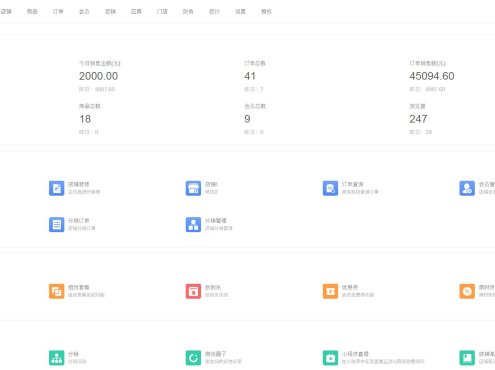Open the blue 店铺装修 page-design icon
This screenshot has width=495, height=370.
pos(56,188)
